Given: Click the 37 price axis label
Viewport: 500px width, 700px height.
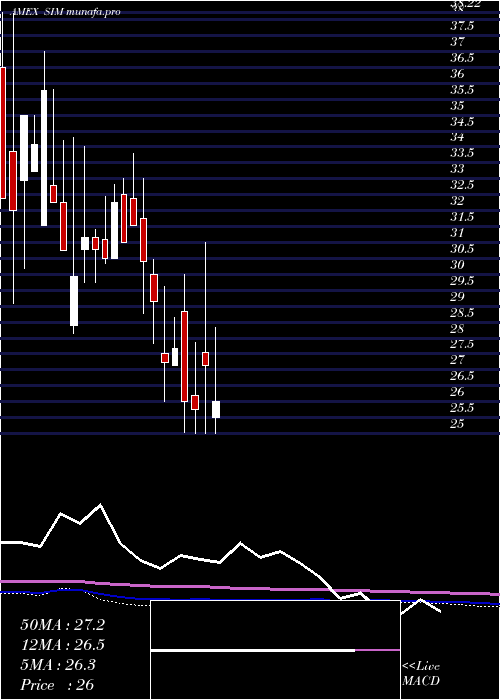Looking at the screenshot, I should [x=458, y=42].
